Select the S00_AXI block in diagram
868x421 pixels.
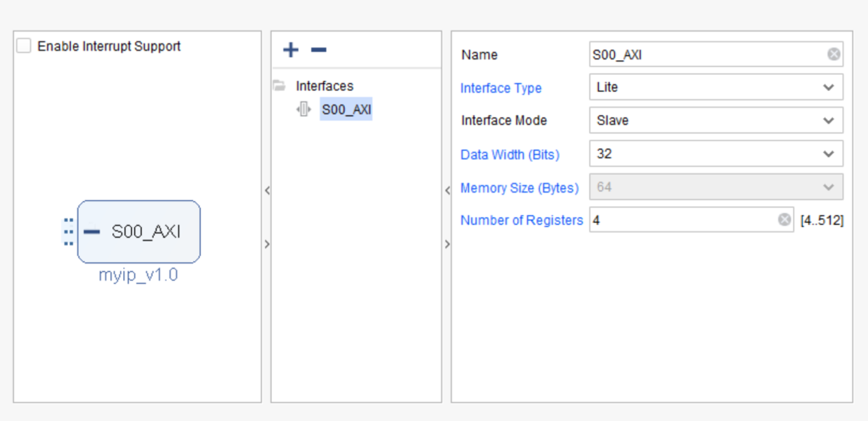[x=145, y=231]
